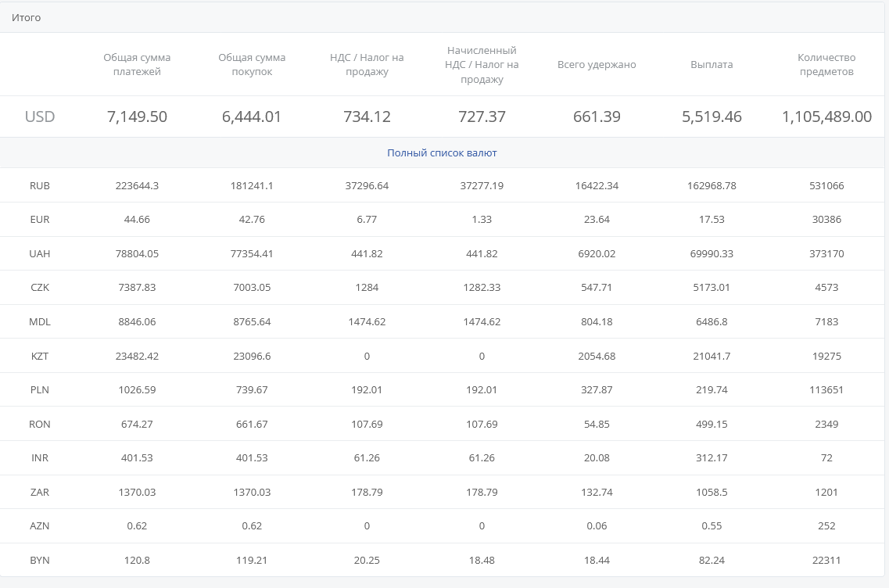Click the "Выплата" column header
The image size is (889, 588).
[712, 65]
